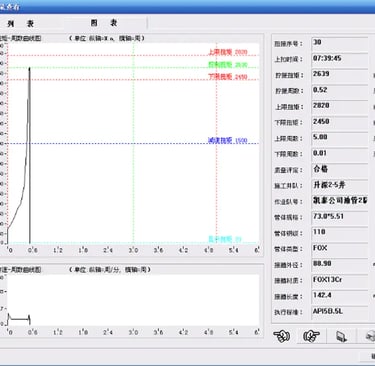
Task: Select the coupling length field 142.4
Action: 340,296
